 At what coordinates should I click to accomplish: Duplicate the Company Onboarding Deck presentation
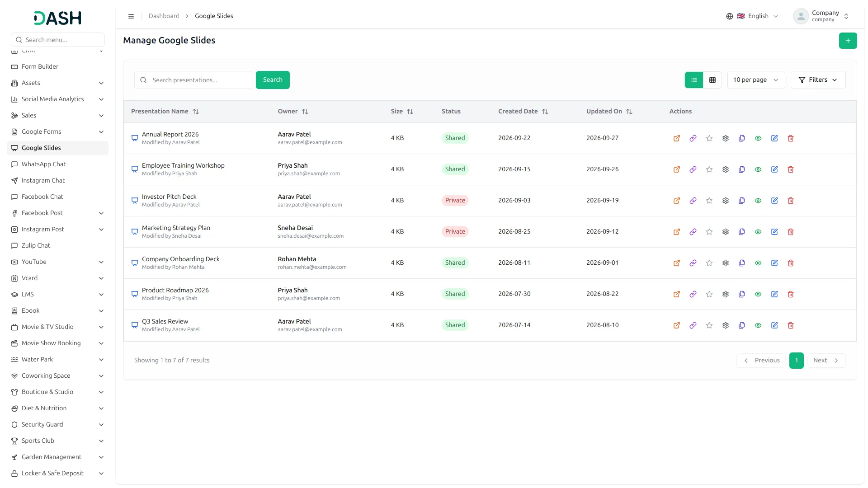click(741, 263)
